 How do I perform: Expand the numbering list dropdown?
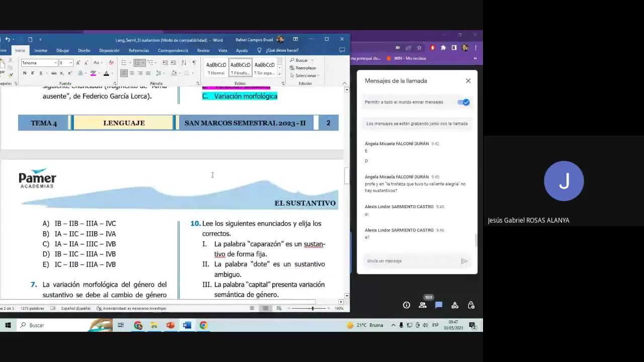(x=143, y=63)
